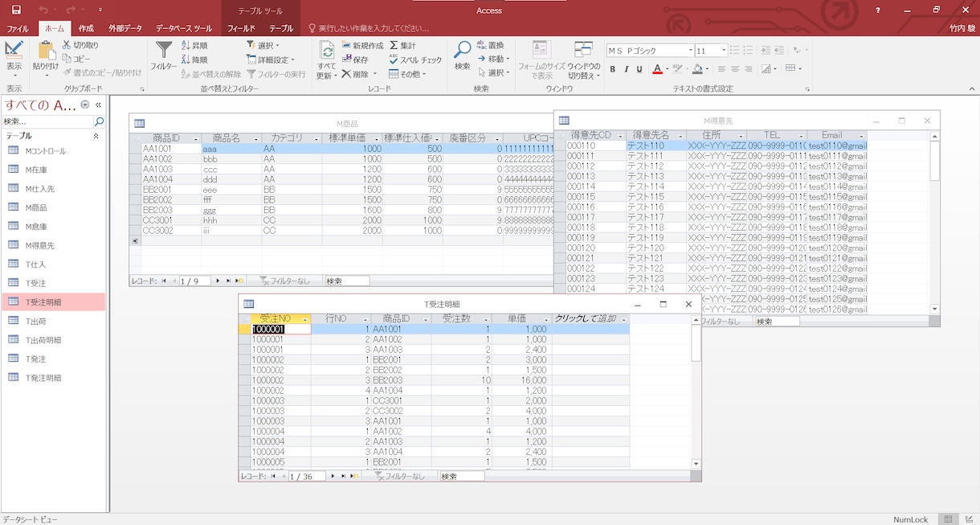
Task: Go to next record in T受注明細 navigator
Action: tap(332, 476)
